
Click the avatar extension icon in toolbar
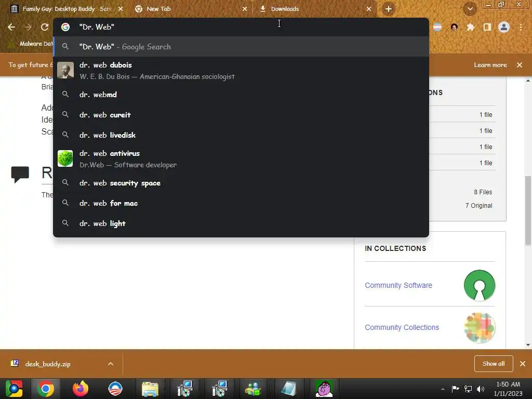(x=454, y=27)
